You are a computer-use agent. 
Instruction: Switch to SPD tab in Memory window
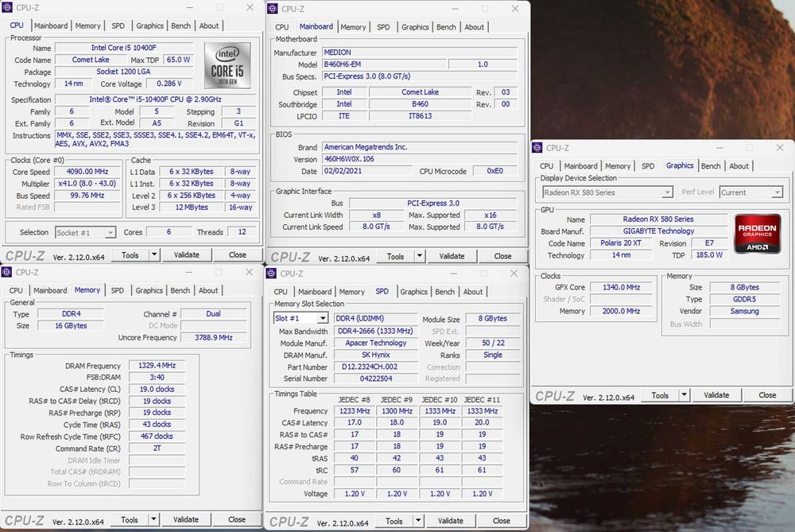click(117, 290)
